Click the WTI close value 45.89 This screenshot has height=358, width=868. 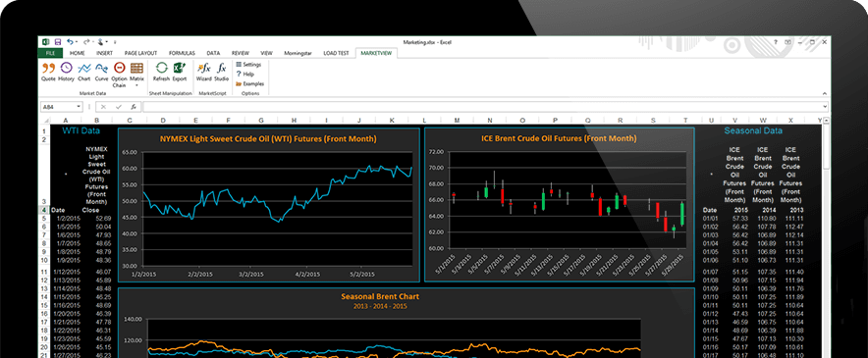point(103,281)
